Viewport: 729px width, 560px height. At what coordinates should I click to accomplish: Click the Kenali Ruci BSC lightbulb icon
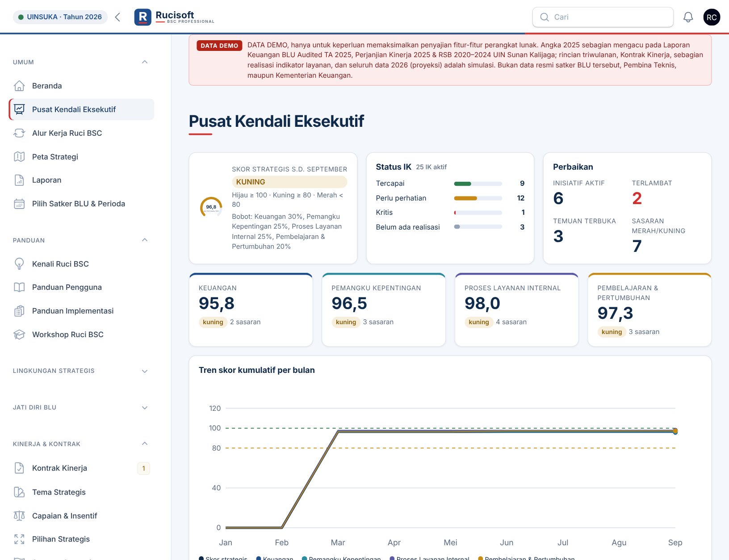click(x=19, y=264)
